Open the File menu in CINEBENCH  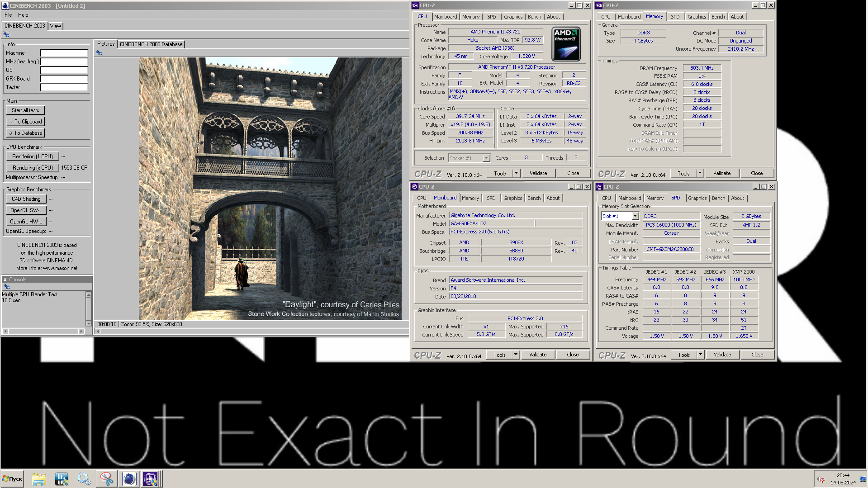click(8, 15)
